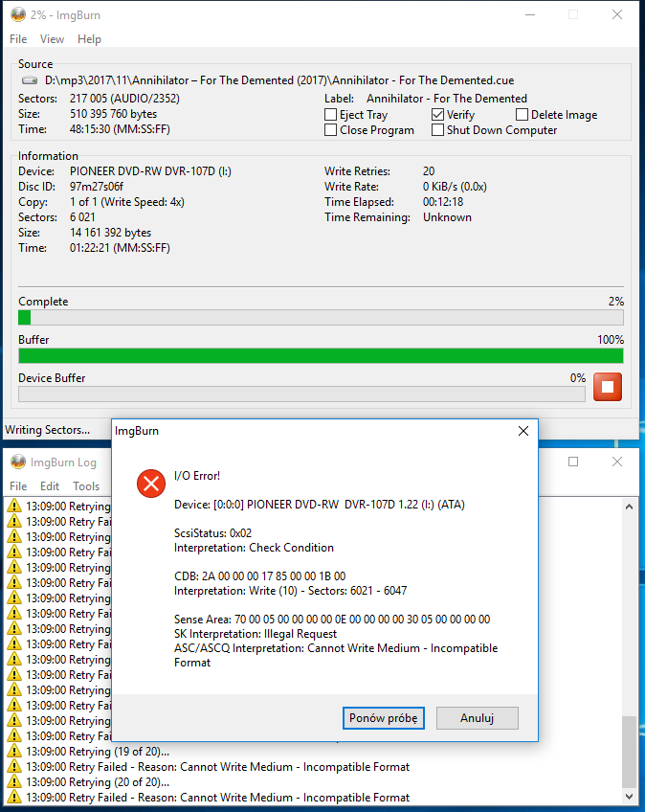Click the log scrollbar up arrow

(629, 507)
